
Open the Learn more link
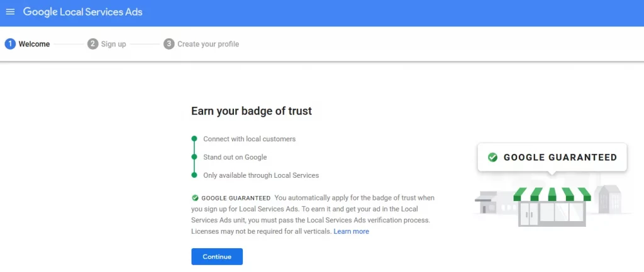pyautogui.click(x=351, y=231)
